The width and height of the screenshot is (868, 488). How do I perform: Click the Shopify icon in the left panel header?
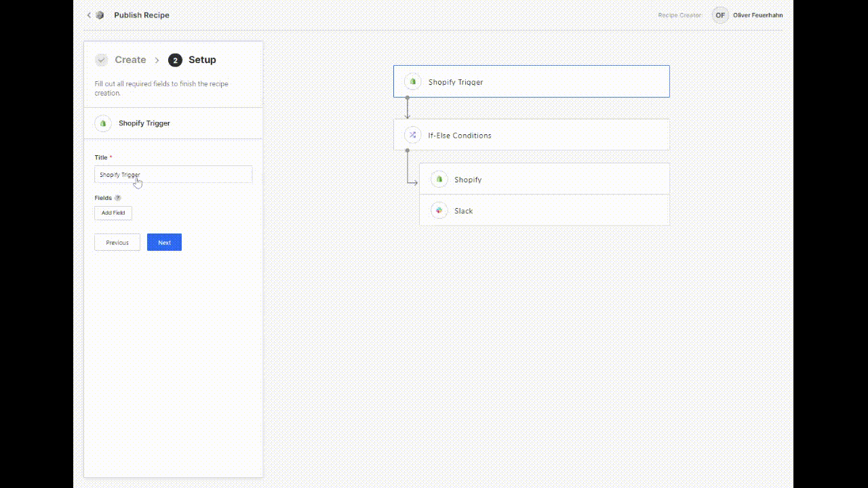click(x=103, y=123)
